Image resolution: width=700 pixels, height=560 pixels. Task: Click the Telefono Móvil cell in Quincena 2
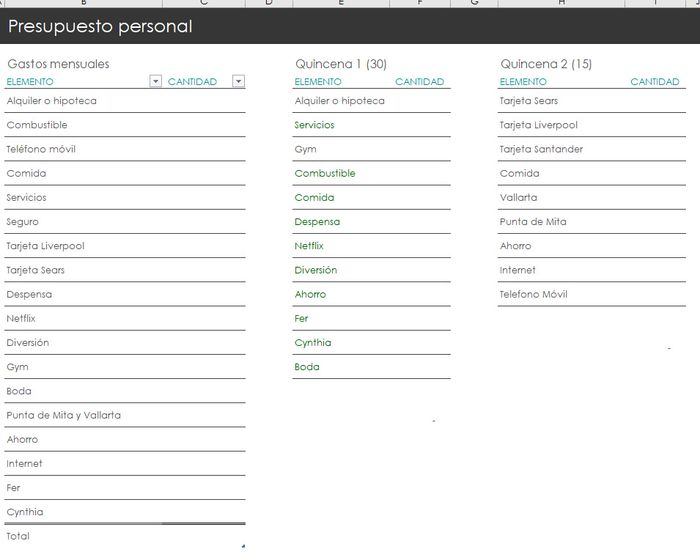pyautogui.click(x=534, y=295)
